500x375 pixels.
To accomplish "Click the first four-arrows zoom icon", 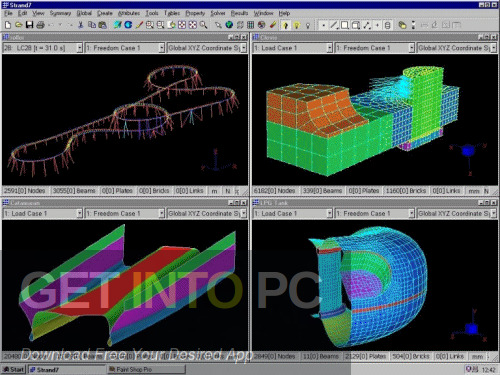I will (182, 25).
